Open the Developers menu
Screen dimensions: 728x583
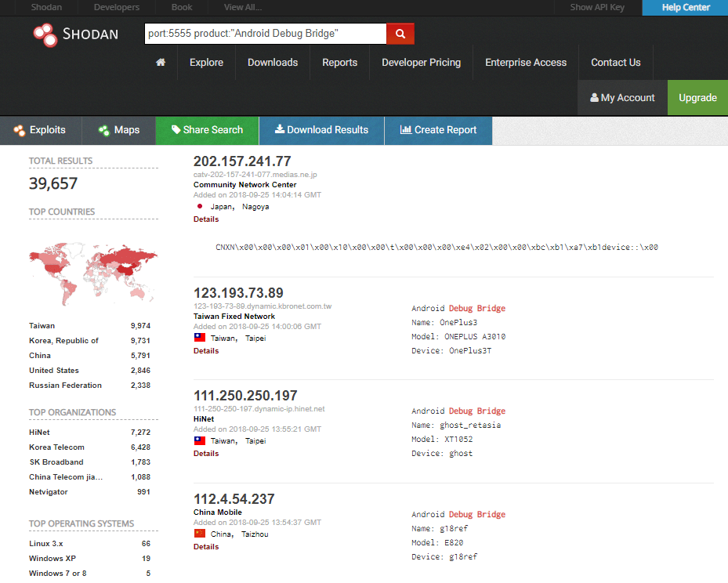coord(115,7)
